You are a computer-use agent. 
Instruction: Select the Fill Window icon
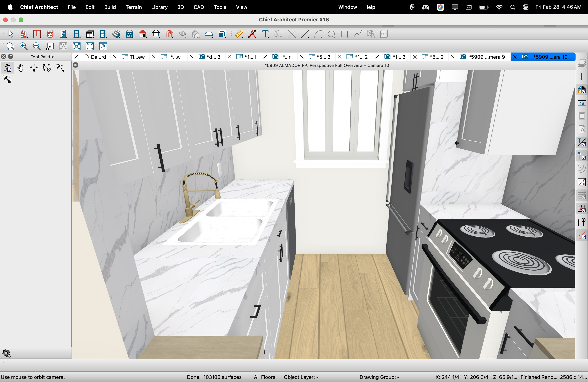click(x=76, y=46)
